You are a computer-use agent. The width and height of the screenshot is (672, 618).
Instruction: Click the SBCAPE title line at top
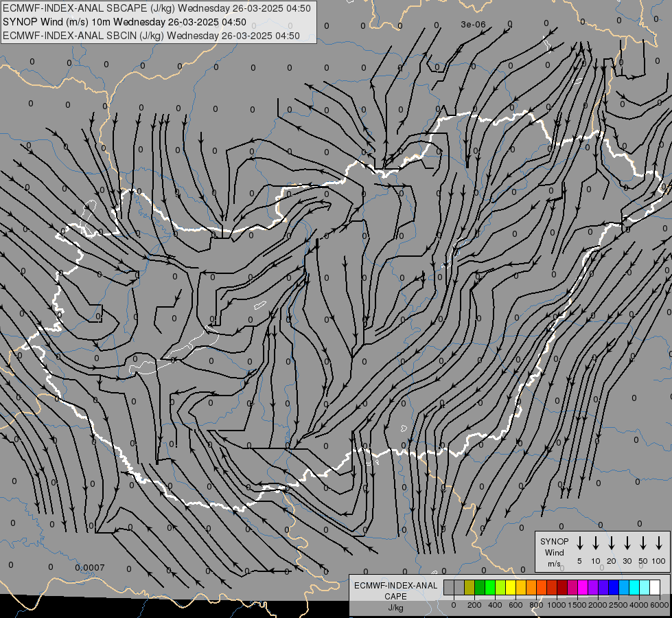[x=157, y=8]
